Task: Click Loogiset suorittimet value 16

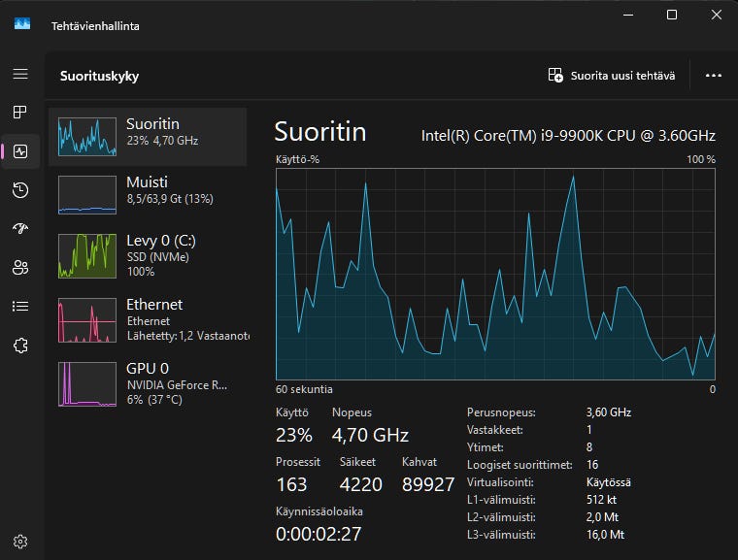Action: click(592, 465)
